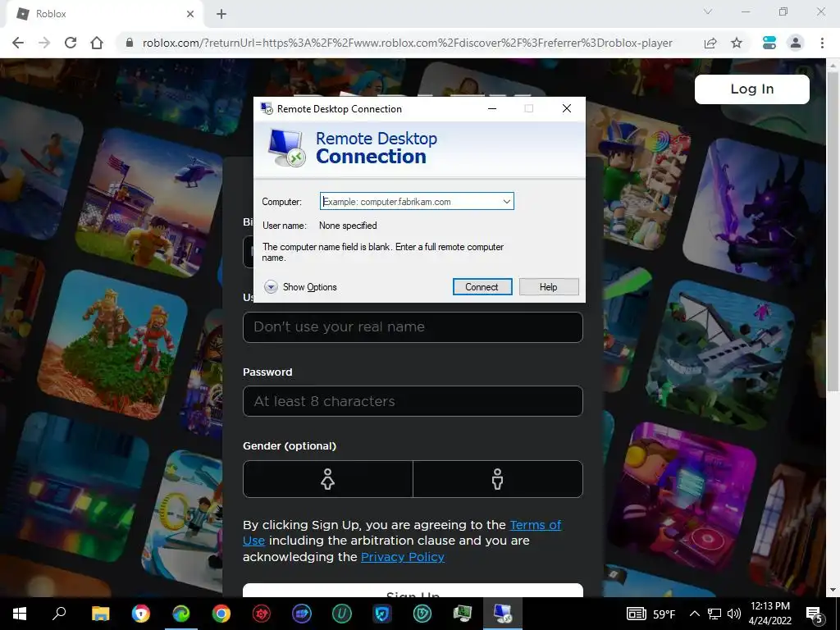Click the page vertical scrollbar

(833, 231)
